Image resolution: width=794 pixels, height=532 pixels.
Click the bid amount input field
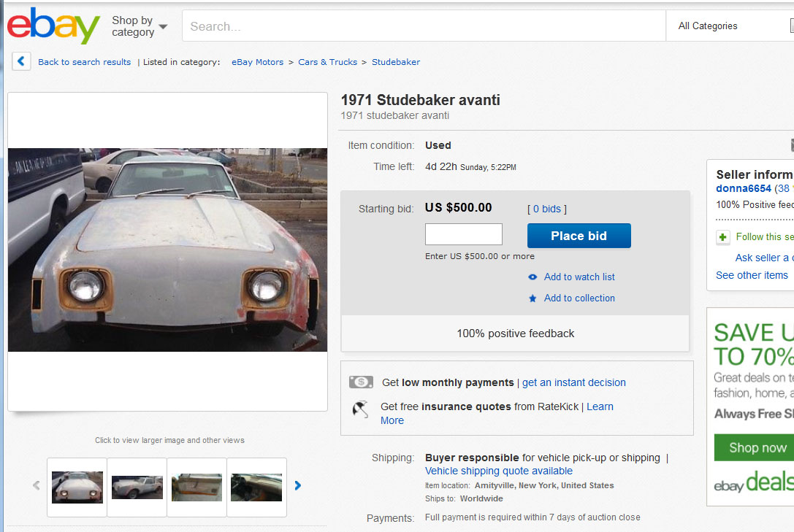click(x=464, y=234)
